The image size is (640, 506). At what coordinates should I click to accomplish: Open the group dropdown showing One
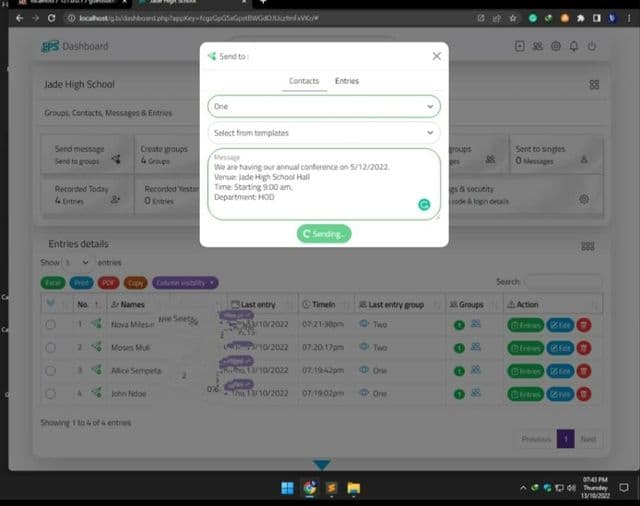[x=324, y=107]
